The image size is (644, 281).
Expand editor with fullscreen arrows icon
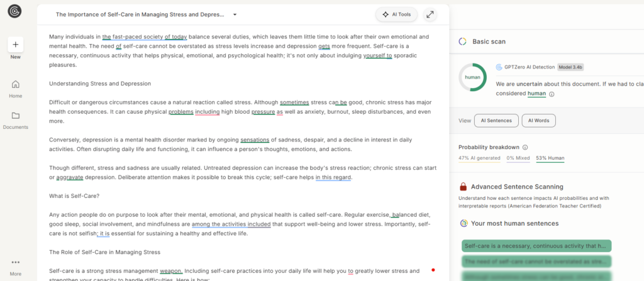click(x=430, y=14)
